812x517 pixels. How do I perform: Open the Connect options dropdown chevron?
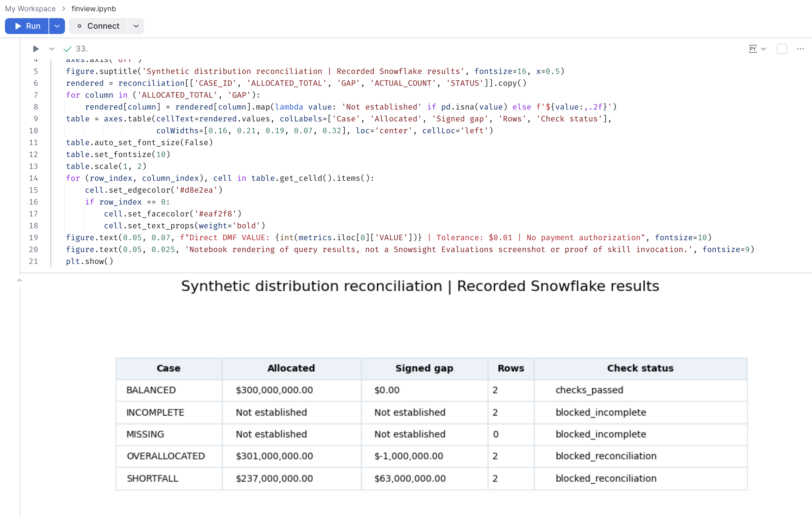click(136, 26)
